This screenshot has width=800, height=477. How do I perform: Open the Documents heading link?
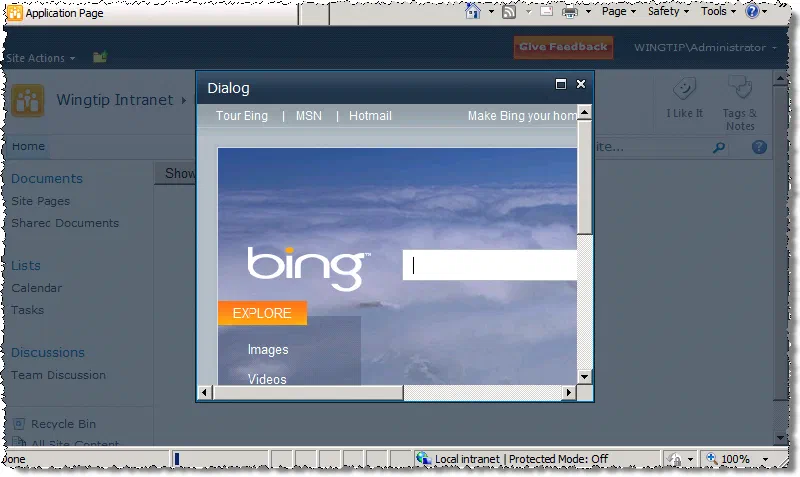tap(47, 179)
